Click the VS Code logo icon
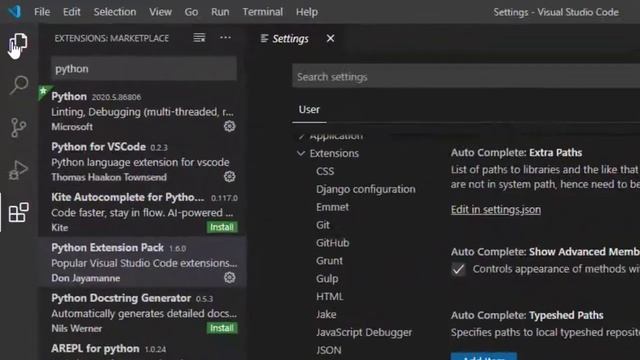 pyautogui.click(x=15, y=11)
